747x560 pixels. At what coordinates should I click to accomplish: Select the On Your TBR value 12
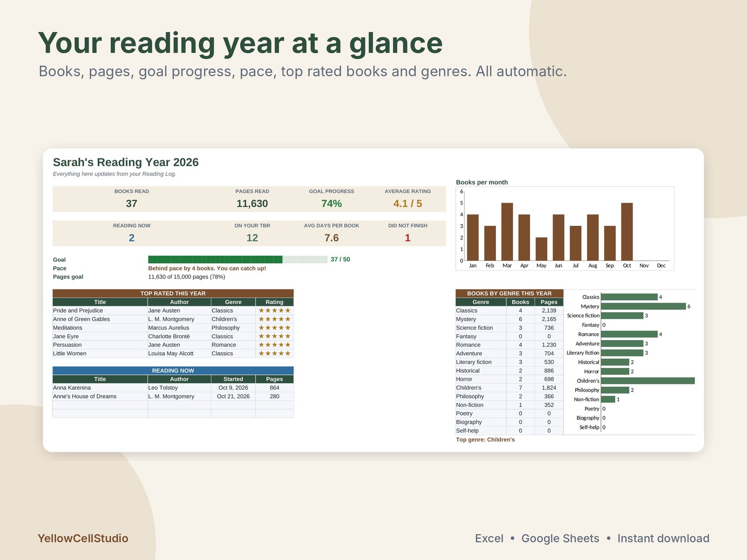pos(252,238)
